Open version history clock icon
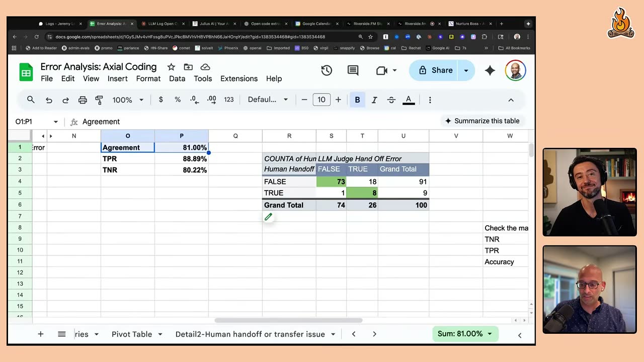644x362 pixels. (x=327, y=70)
